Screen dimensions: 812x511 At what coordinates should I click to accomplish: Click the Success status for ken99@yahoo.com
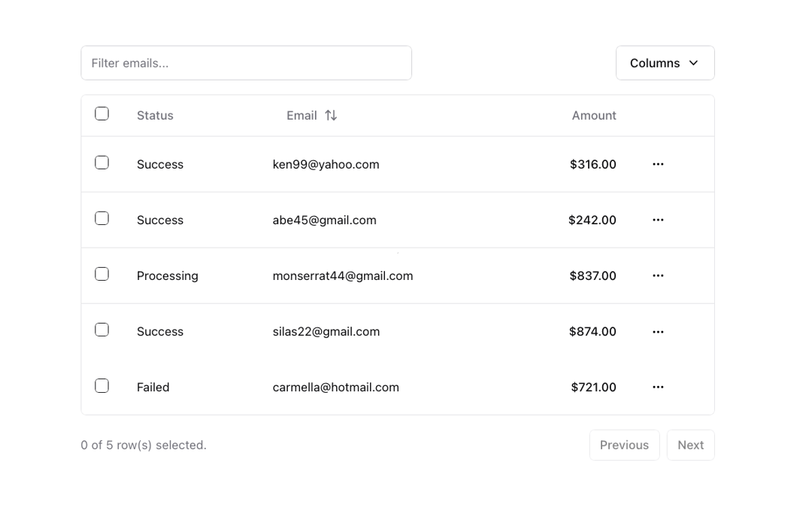coord(160,164)
